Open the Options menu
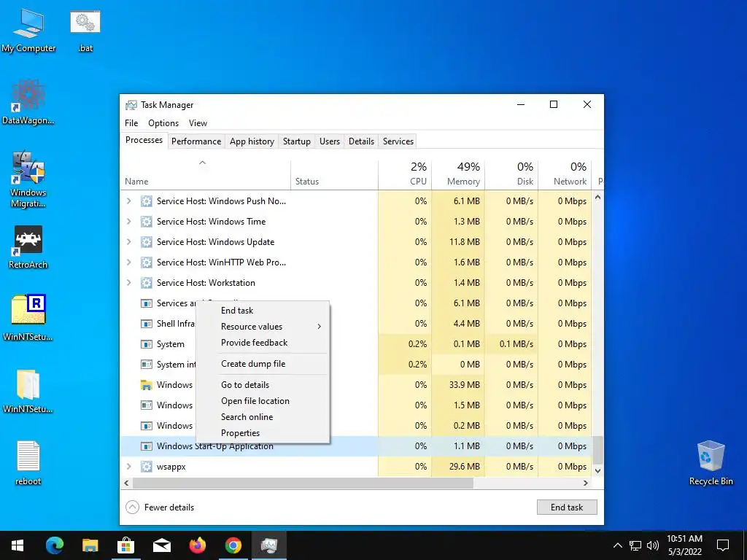 coord(163,122)
